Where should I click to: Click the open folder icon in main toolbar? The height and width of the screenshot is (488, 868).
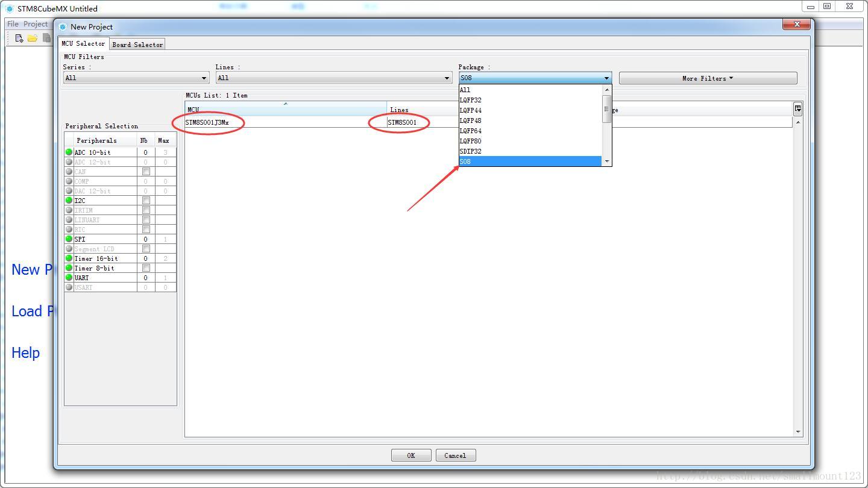point(33,38)
